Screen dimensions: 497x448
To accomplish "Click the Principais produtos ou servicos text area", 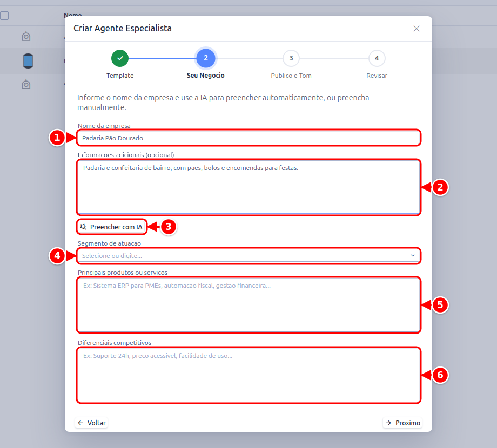I will (249, 305).
